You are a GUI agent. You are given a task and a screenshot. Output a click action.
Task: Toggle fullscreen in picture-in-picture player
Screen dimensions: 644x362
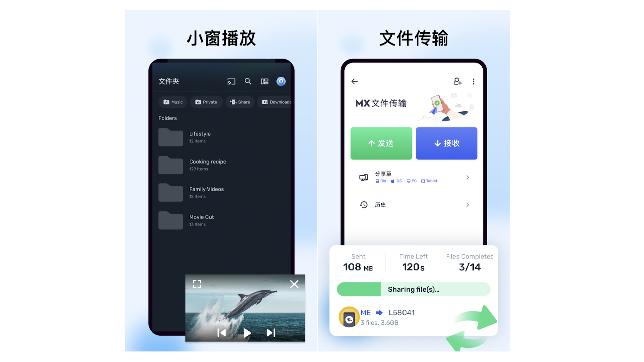(196, 284)
